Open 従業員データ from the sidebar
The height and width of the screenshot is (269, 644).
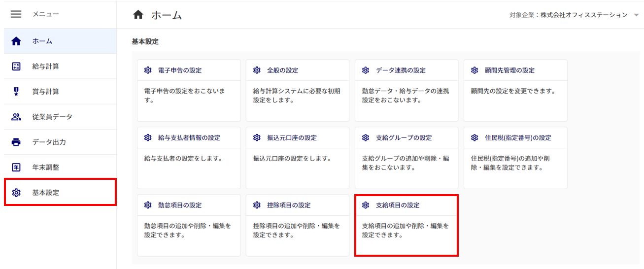60,117
